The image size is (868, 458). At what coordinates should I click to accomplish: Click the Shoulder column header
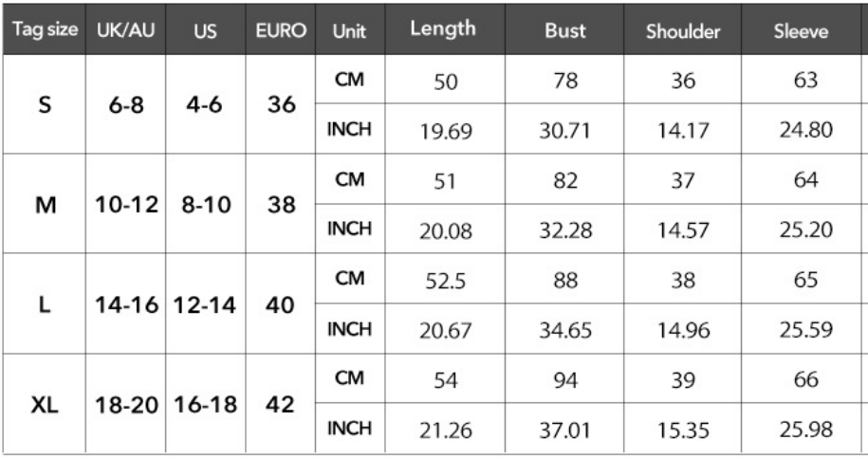[x=683, y=30]
